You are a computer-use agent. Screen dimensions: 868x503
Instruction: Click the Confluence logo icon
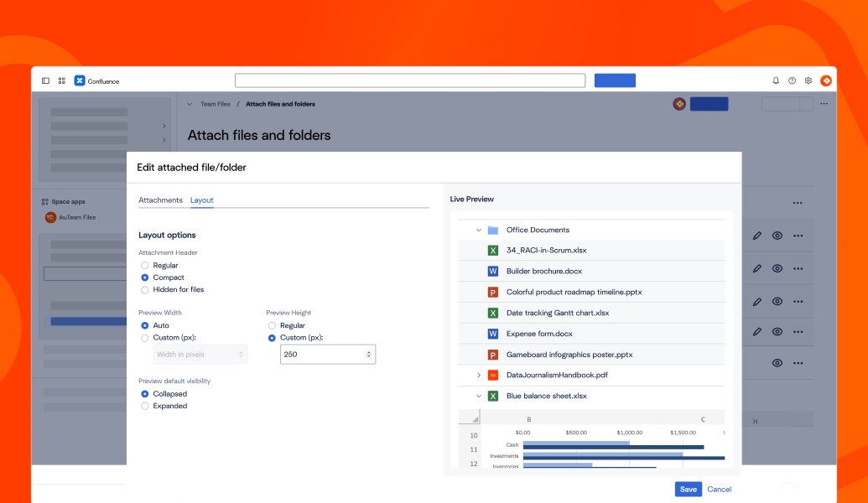tap(80, 81)
